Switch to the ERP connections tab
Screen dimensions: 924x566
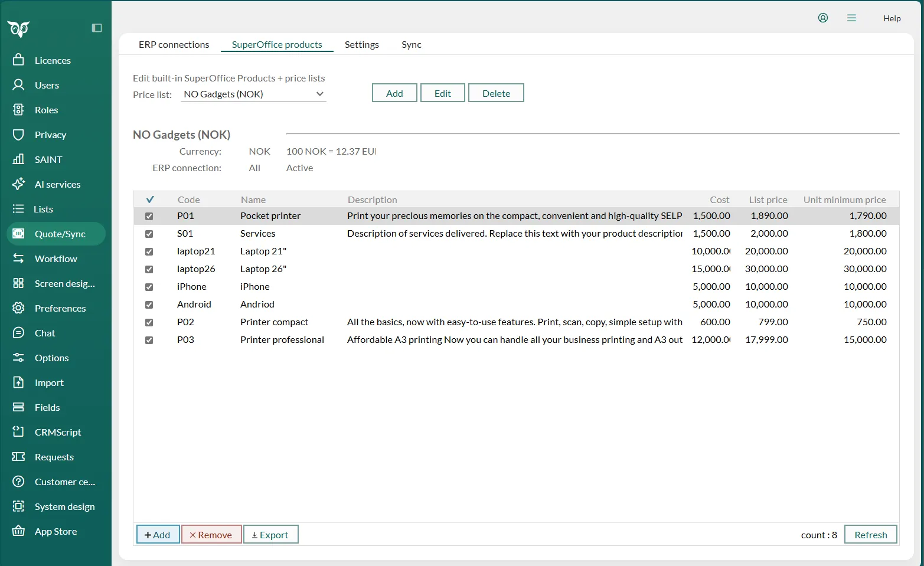[174, 44]
